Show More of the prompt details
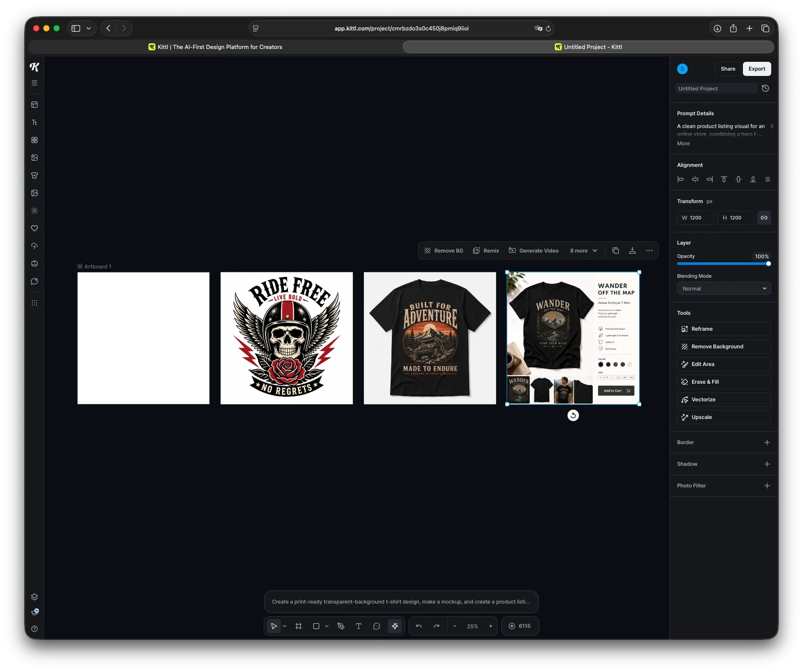The height and width of the screenshot is (672, 803). click(x=683, y=143)
